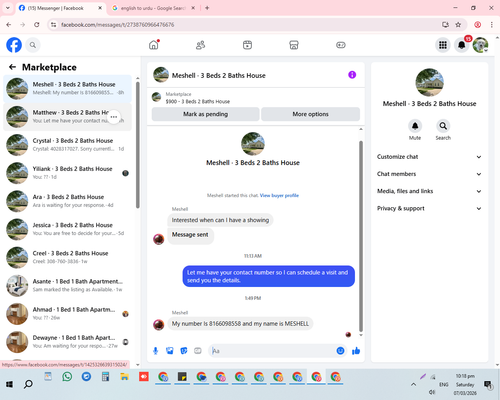
Task: Click the Mute bell icon in side panel
Action: (x=415, y=126)
